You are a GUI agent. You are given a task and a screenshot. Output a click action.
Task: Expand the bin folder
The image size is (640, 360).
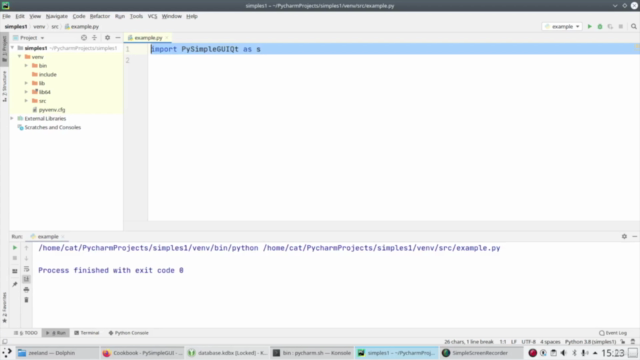27,66
